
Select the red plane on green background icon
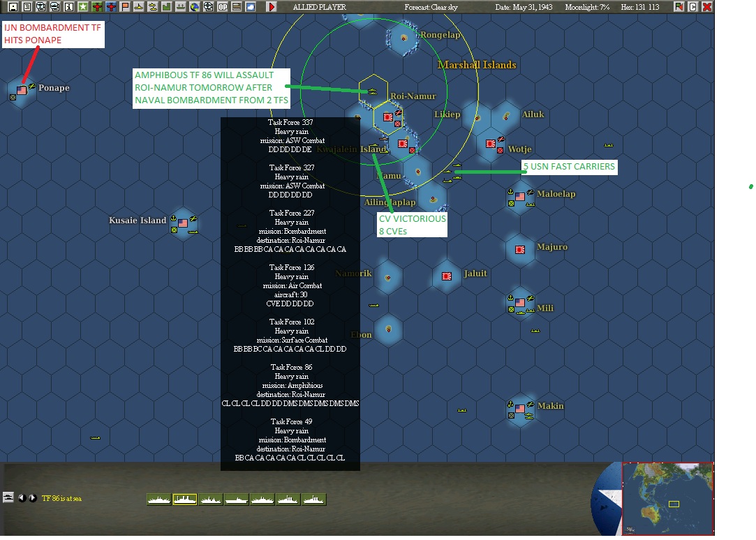[97, 7]
